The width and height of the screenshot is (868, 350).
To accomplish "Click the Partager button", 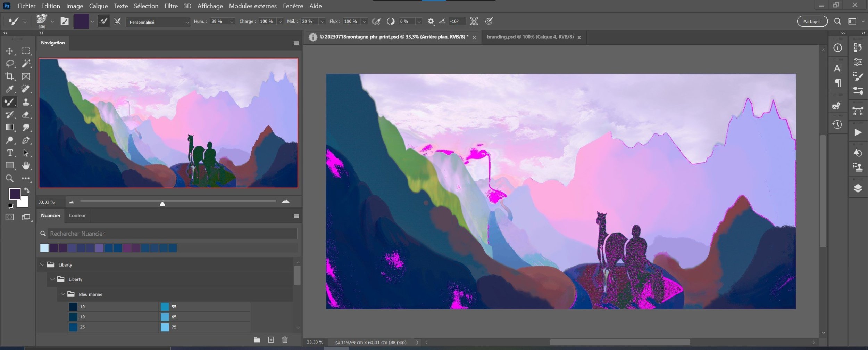I will [812, 22].
